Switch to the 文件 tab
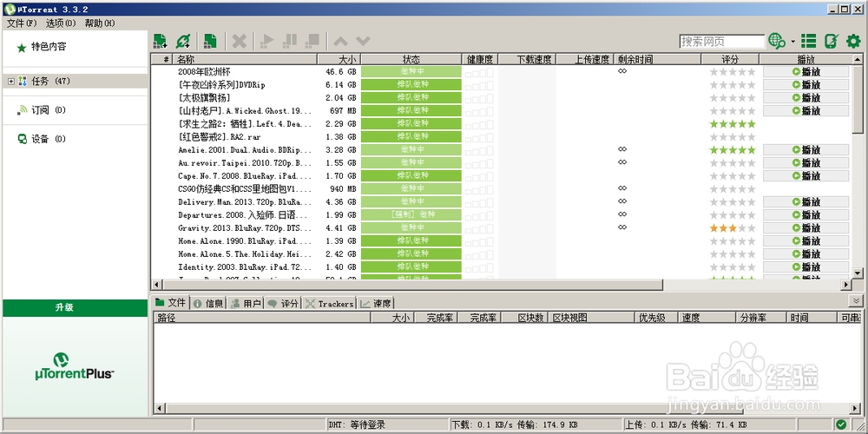Image resolution: width=868 pixels, height=434 pixels. (171, 303)
